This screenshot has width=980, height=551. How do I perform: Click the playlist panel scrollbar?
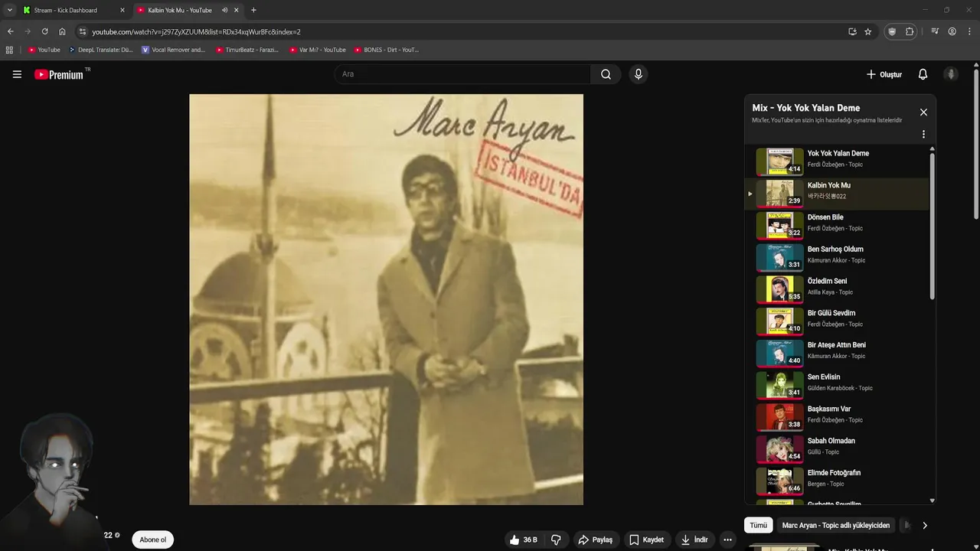click(932, 226)
